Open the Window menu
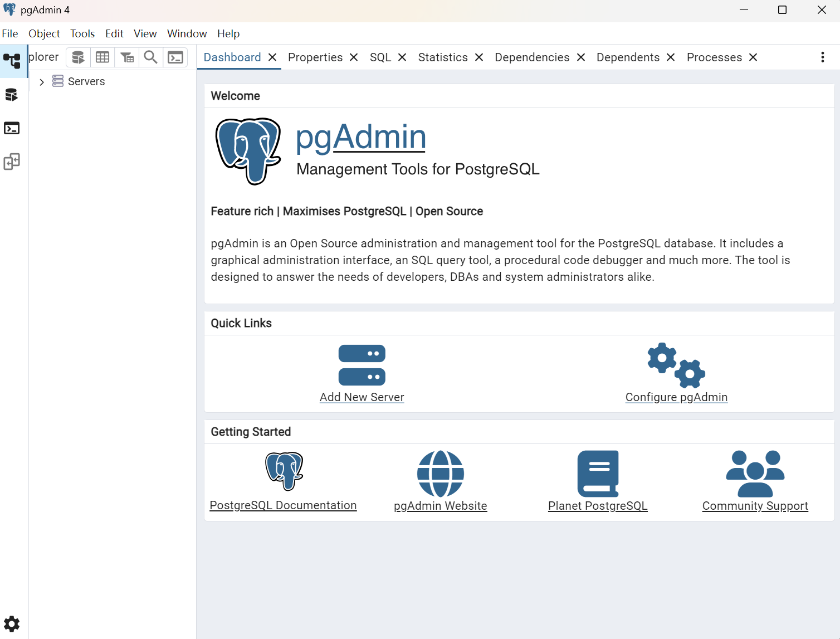Image resolution: width=840 pixels, height=639 pixels. pos(187,33)
